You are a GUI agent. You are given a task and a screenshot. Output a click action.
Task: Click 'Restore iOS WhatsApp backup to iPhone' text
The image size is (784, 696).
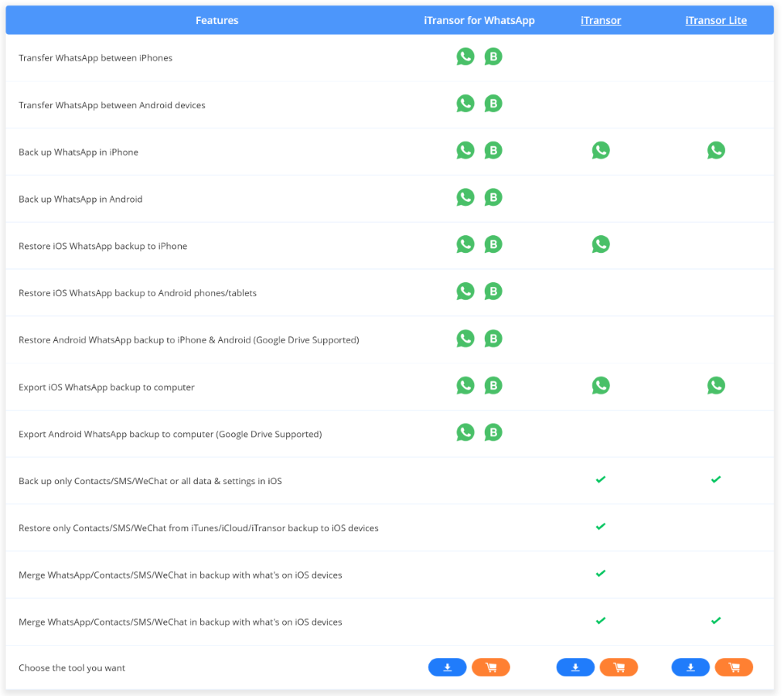pos(103,246)
